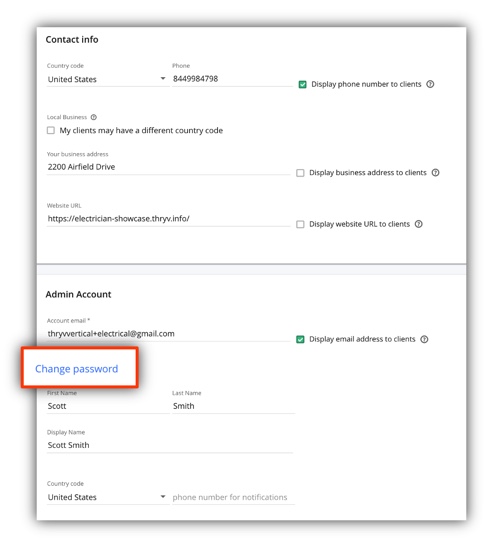Click the Last Name field
503x559 pixels.
[x=233, y=406]
